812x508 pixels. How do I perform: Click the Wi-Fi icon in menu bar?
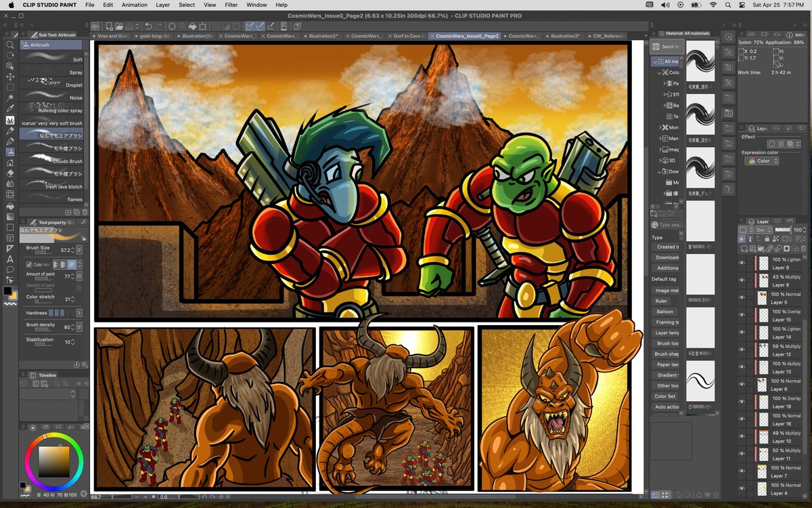(x=713, y=5)
